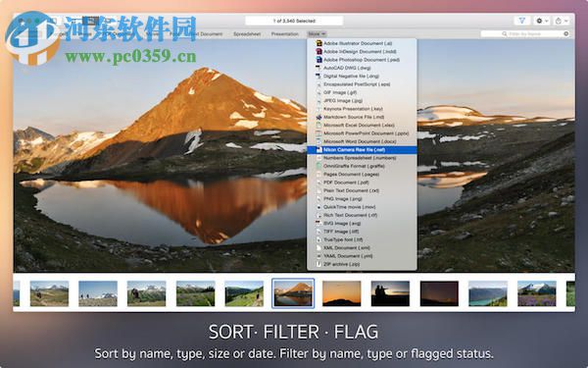
Task: Select the turquoise lake valley thumbnail
Action: (488, 293)
